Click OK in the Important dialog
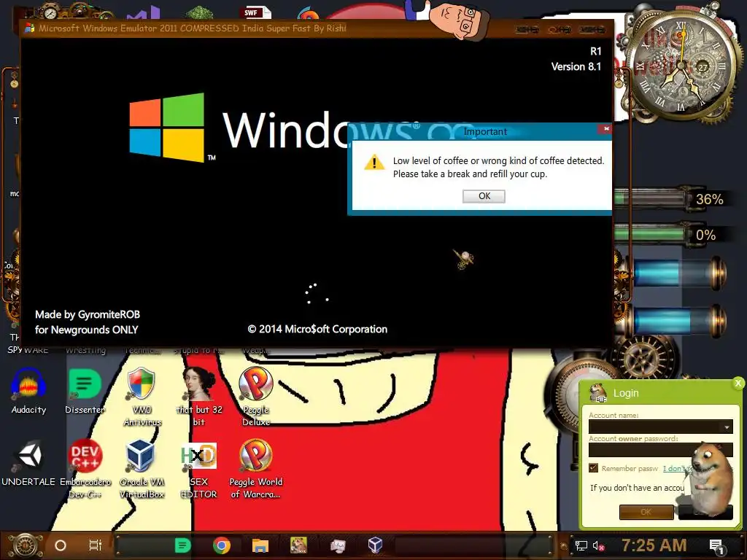Image resolution: width=747 pixels, height=560 pixels. pos(484,196)
